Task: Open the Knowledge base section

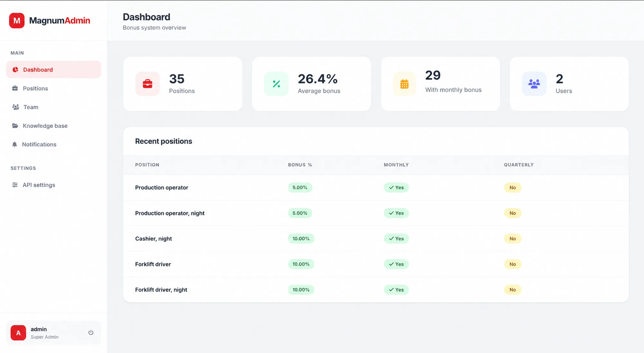Action: [x=53, y=126]
